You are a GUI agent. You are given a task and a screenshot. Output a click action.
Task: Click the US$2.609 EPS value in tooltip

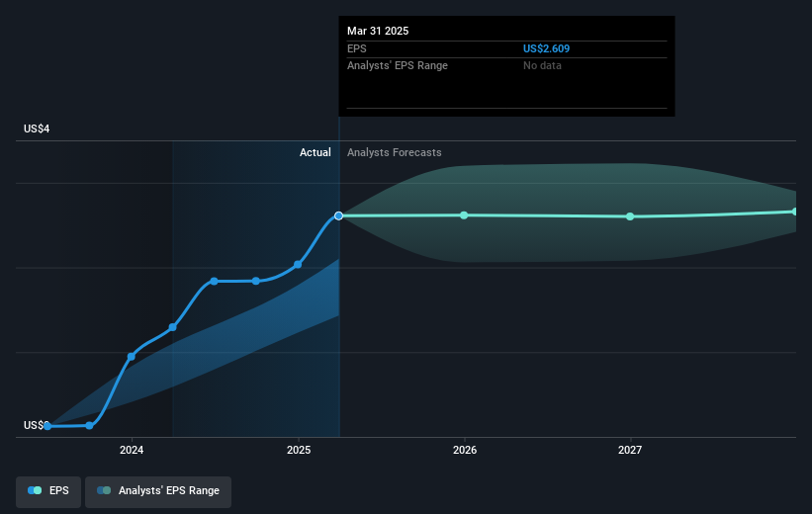pyautogui.click(x=546, y=48)
